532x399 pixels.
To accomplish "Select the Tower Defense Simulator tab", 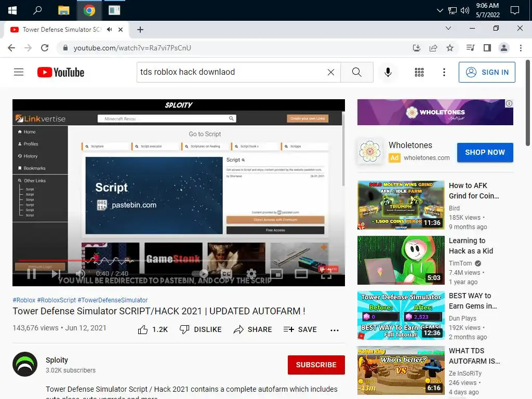I will (66, 30).
